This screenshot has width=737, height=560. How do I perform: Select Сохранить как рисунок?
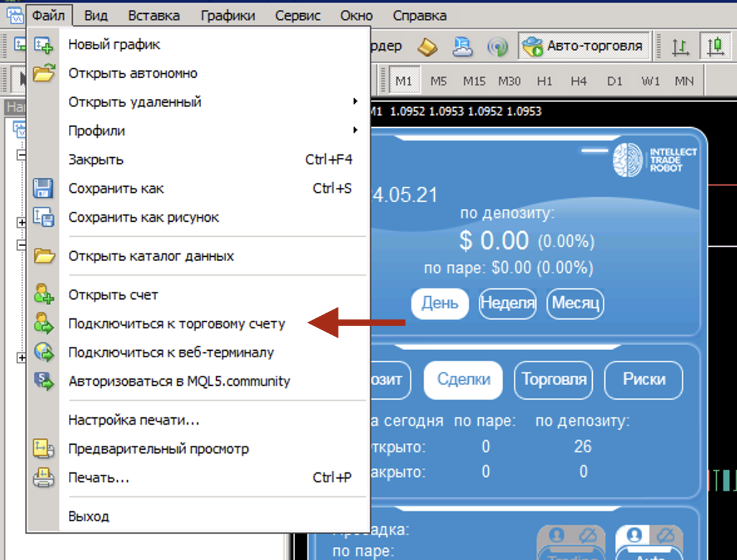pyautogui.click(x=198, y=217)
